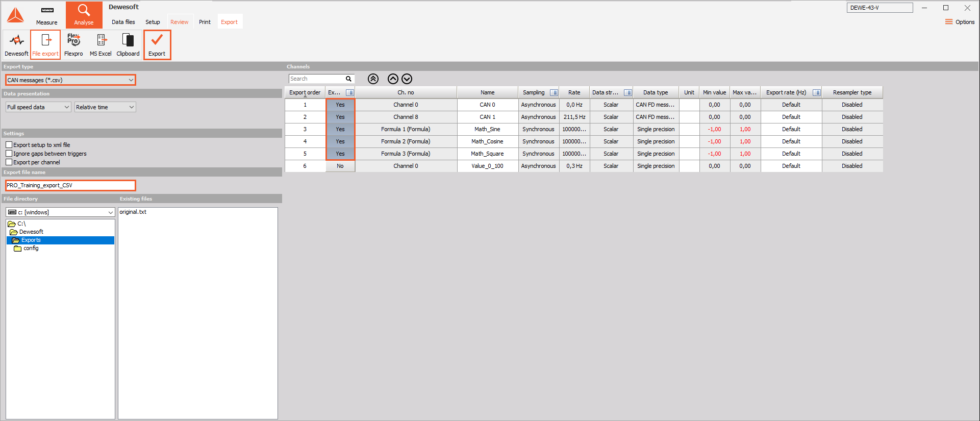Viewport: 980px width, 421px height.
Task: Toggle export Yes for Math_Cosine row
Action: click(340, 141)
